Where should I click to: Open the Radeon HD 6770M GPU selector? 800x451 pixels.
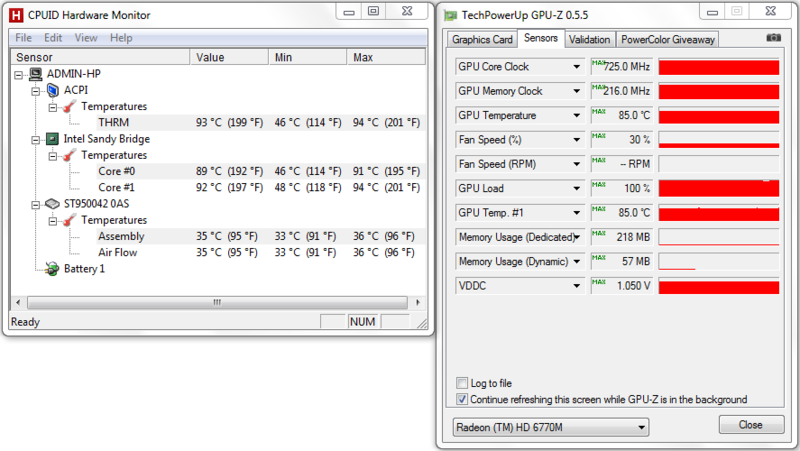point(551,427)
